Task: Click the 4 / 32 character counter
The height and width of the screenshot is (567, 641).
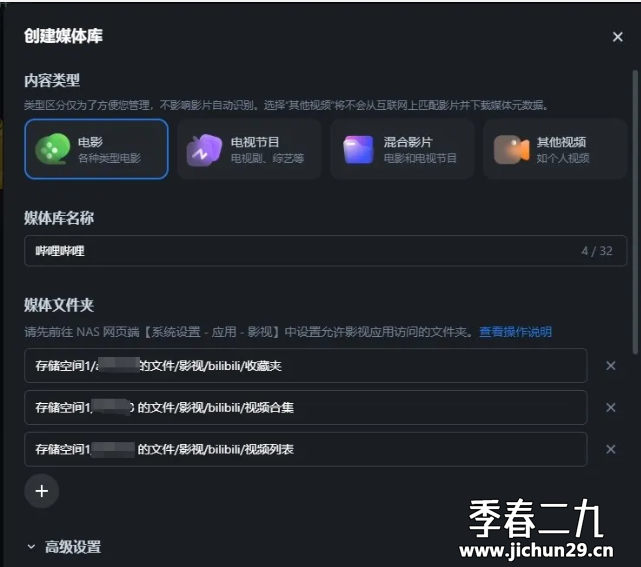Action: [x=597, y=251]
